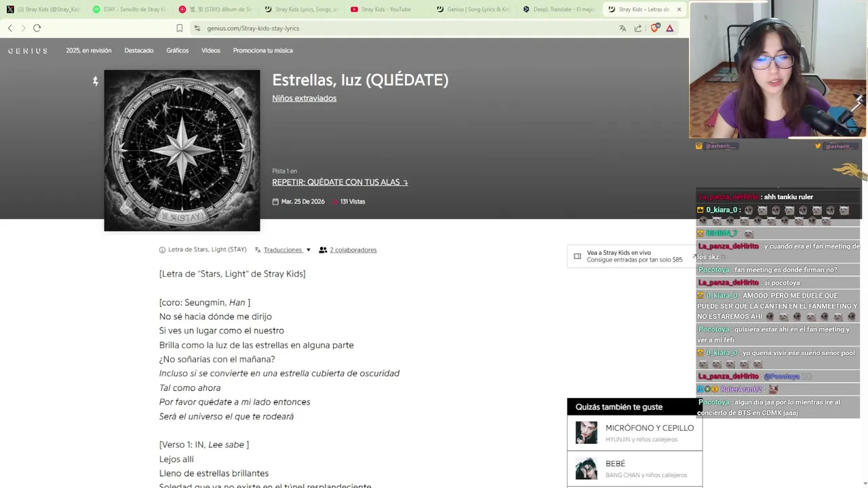This screenshot has width=868, height=488.
Task: Bookmark this page with the bookmark icon
Action: pos(179,28)
